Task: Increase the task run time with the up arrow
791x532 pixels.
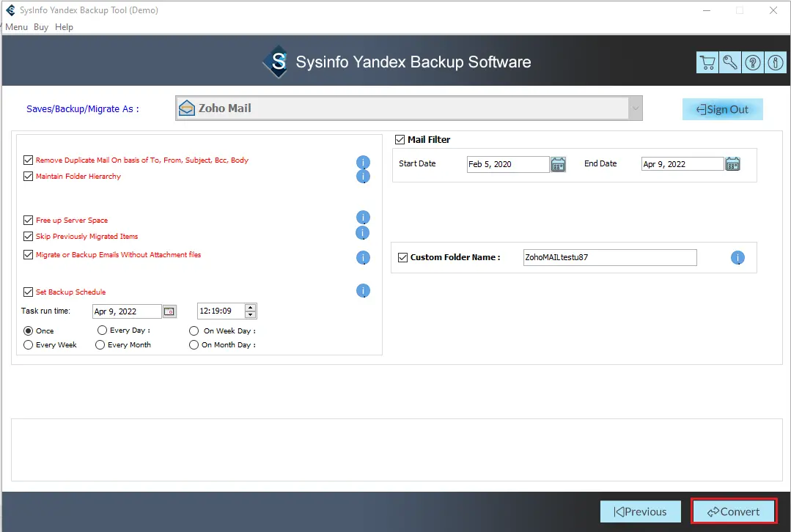Action: (251, 308)
